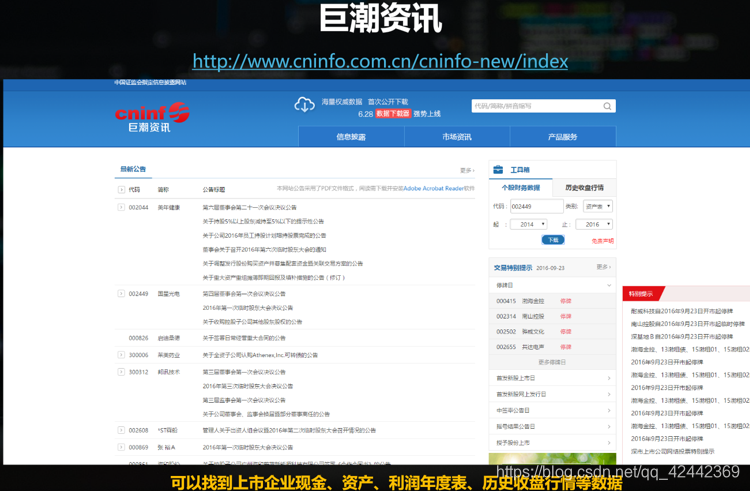
Task: Open the 深基地B 9月23日 suspension notice
Action: tap(682, 337)
